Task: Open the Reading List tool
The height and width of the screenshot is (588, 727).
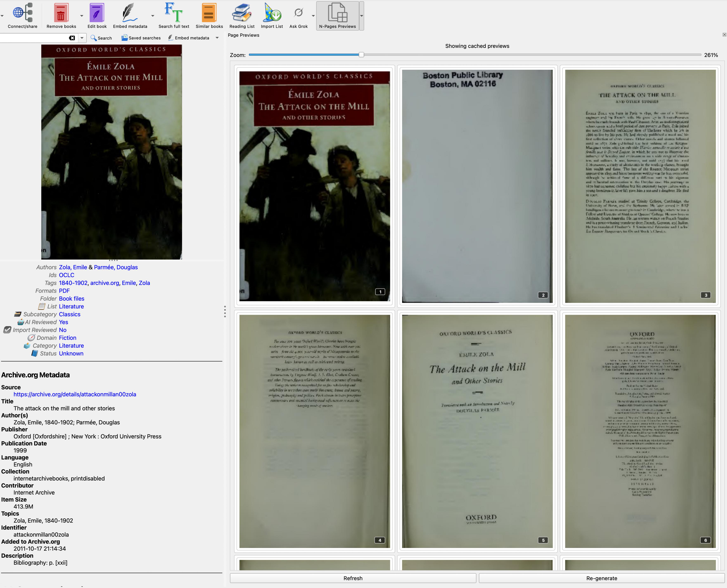Action: 242,13
